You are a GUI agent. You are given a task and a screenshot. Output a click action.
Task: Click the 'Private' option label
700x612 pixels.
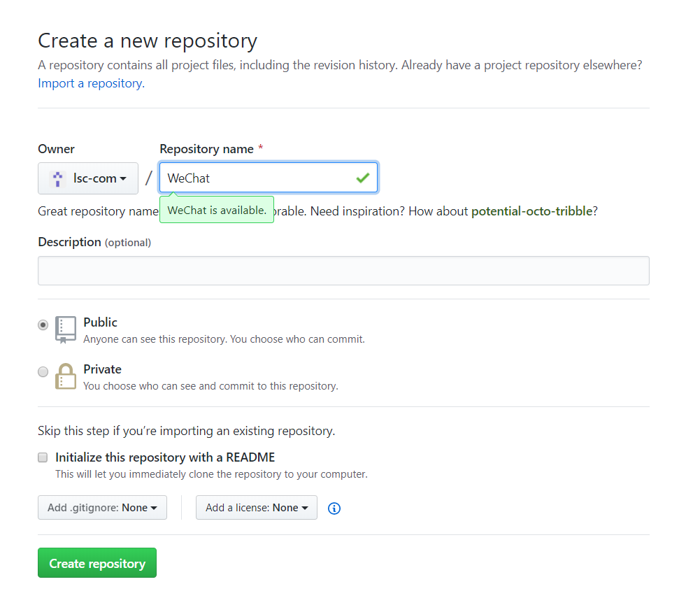(102, 369)
